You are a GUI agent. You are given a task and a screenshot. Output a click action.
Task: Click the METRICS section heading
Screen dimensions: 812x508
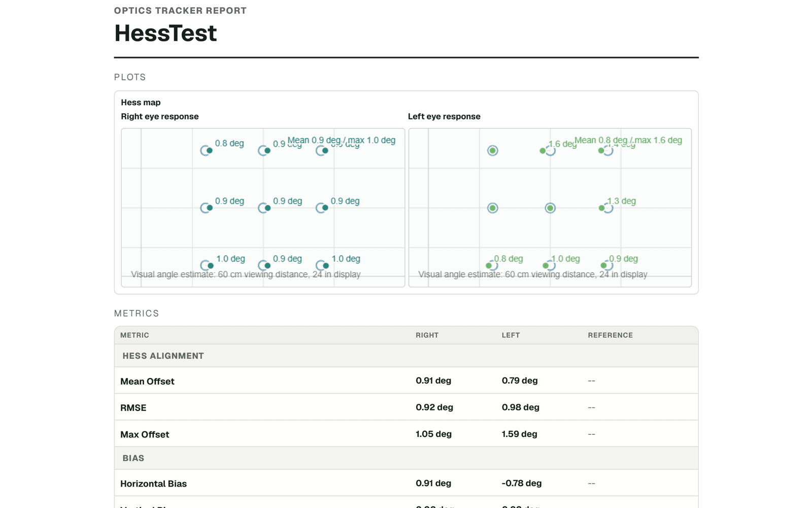(x=137, y=313)
